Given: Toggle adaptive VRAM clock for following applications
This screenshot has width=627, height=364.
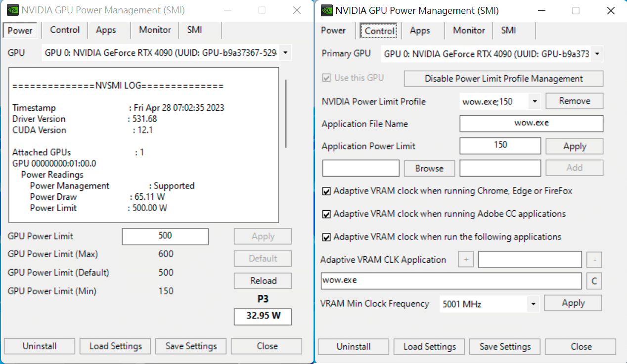Looking at the screenshot, I should 326,237.
